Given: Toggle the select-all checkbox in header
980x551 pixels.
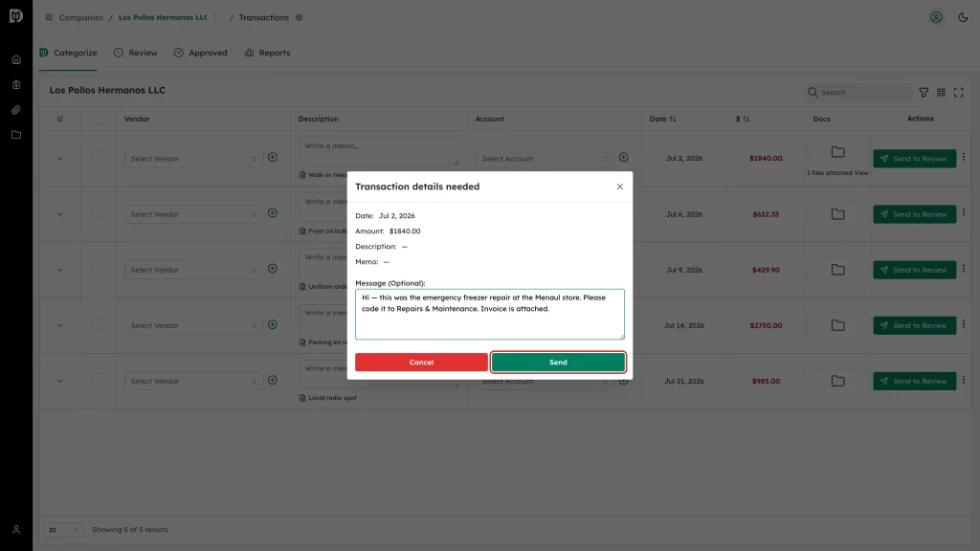Looking at the screenshot, I should 99,119.
